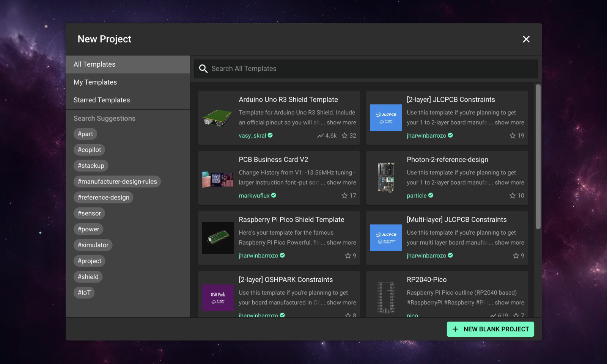Open jharwinbarrozo link on 2-layer JLCPCB card
Image resolution: width=607 pixels, height=364 pixels.
pyautogui.click(x=426, y=136)
